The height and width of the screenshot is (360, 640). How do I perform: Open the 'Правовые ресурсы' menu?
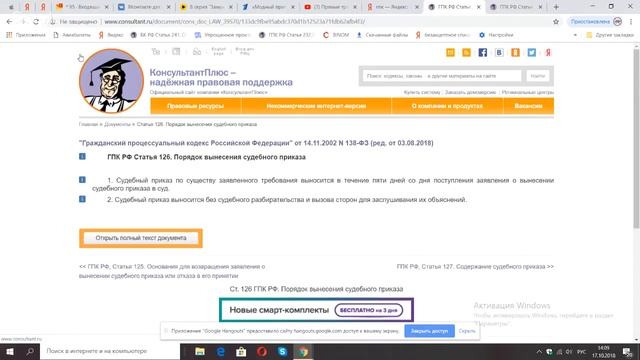tap(196, 106)
